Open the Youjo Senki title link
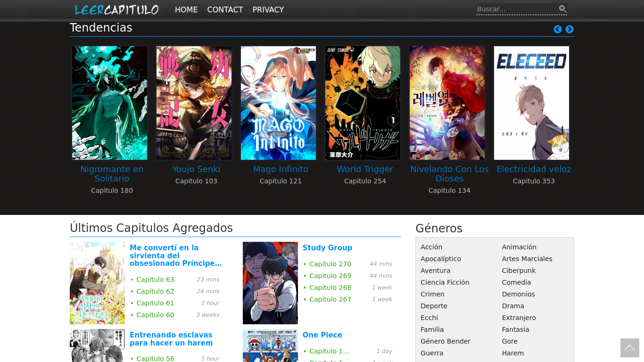Screen dimensions: 644x362 (x=196, y=169)
